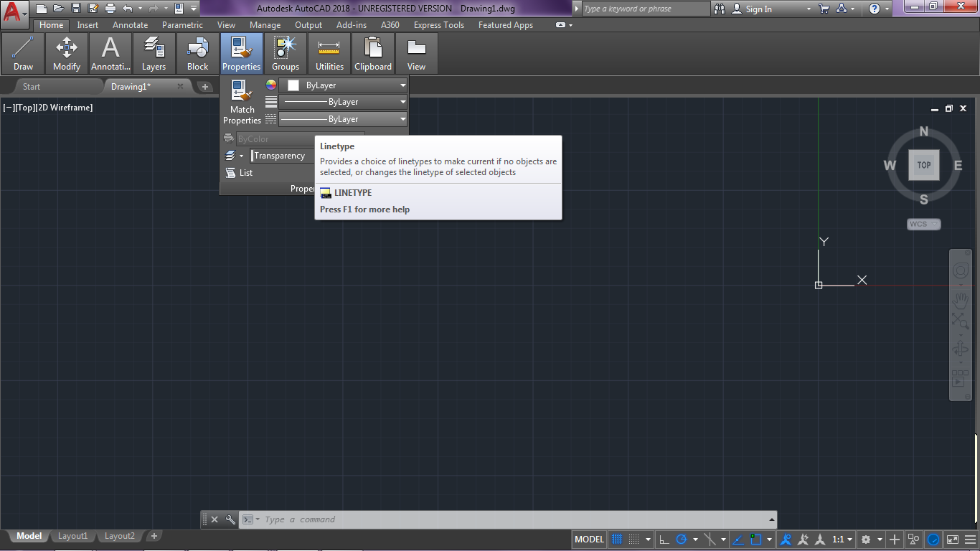
Task: Open Object Color ByLayer dropdown
Action: pyautogui.click(x=343, y=85)
